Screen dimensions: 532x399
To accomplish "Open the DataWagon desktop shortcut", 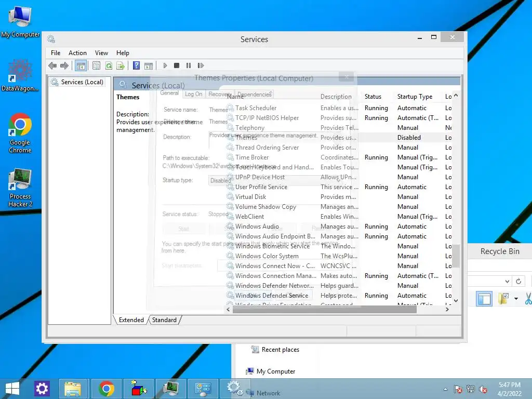I will coord(20,75).
